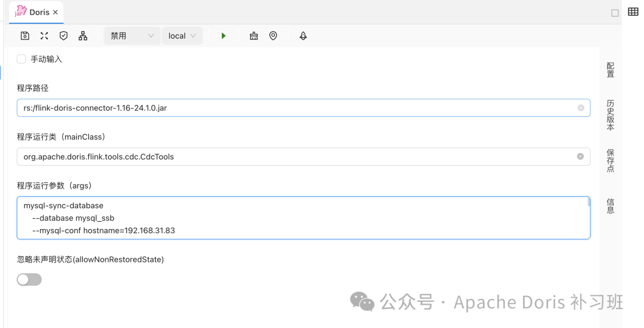Open the 保存点 side tab
The image size is (644, 328).
(610, 161)
